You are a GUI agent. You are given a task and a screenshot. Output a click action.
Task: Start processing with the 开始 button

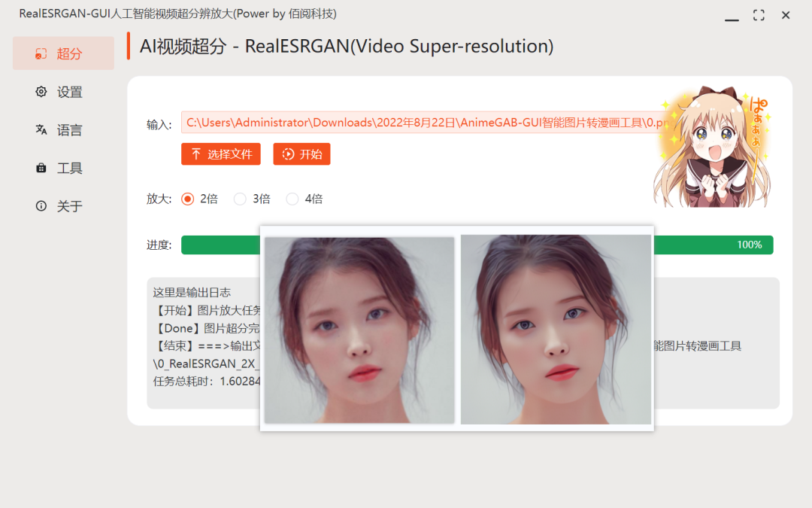click(301, 154)
